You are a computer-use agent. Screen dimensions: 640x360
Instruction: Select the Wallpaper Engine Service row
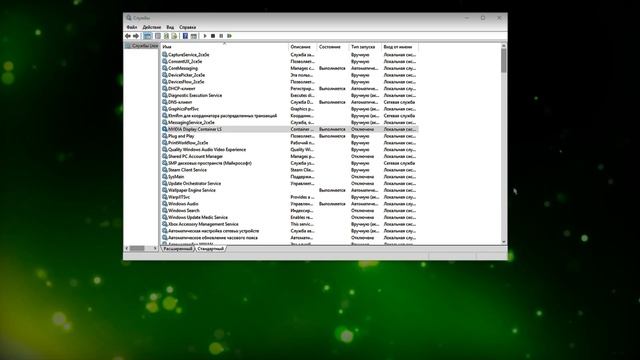[x=290, y=190]
